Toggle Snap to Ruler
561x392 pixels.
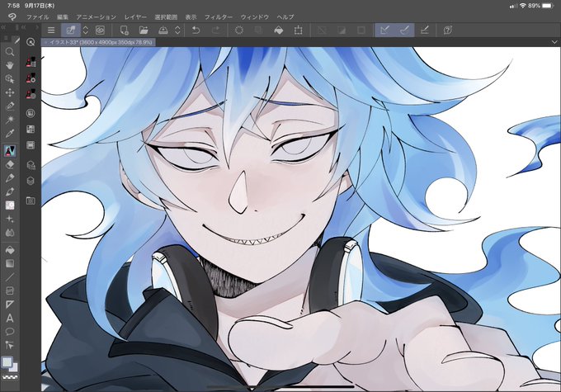[x=384, y=31]
